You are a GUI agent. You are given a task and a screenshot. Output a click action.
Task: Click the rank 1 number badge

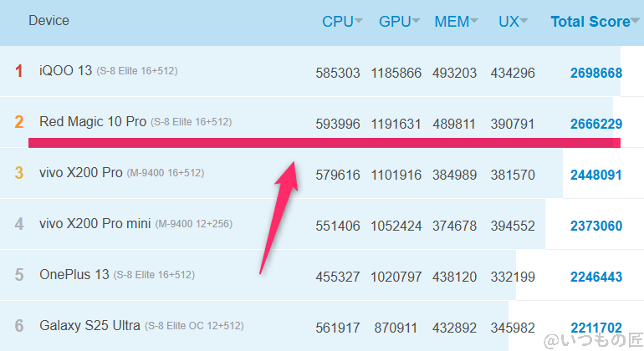pos(19,72)
